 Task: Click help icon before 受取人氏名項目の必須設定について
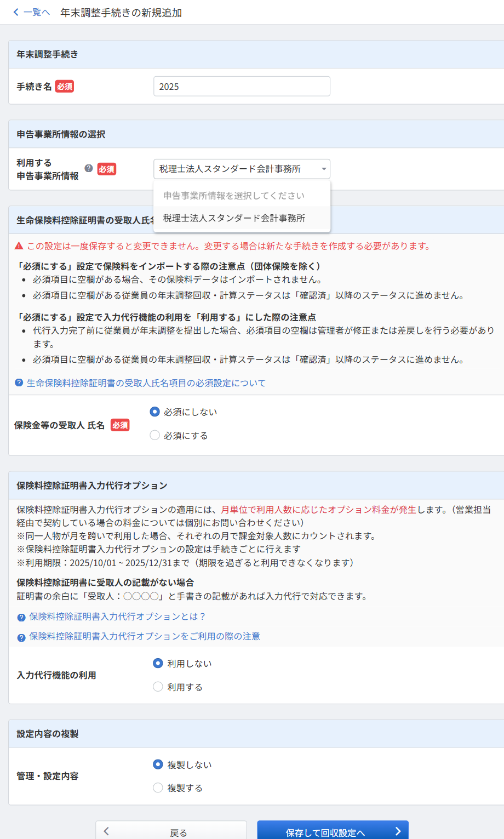click(19, 383)
